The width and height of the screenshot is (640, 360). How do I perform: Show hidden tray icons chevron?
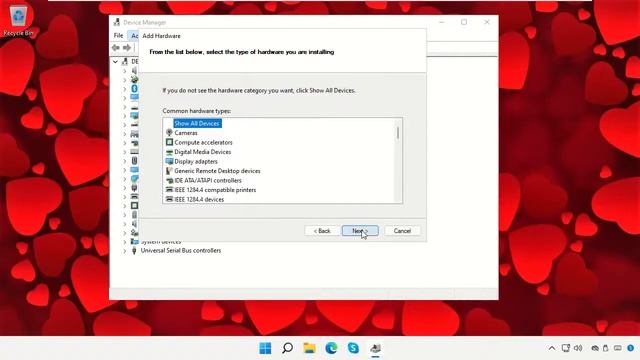coord(552,348)
